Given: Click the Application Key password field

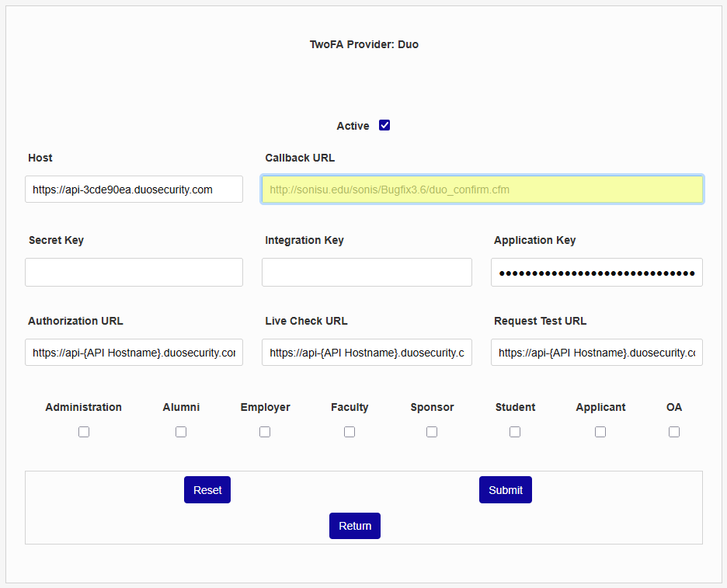Looking at the screenshot, I should pos(597,273).
